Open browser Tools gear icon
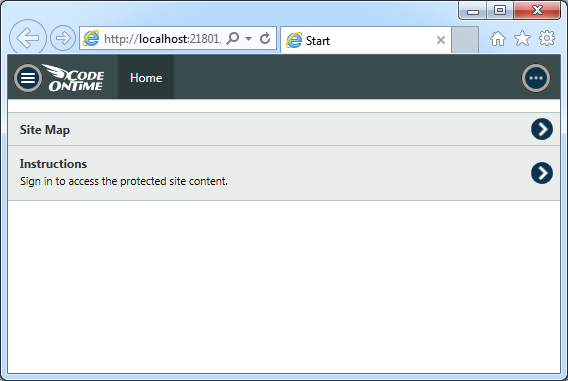This screenshot has height=381, width=568. (x=547, y=38)
